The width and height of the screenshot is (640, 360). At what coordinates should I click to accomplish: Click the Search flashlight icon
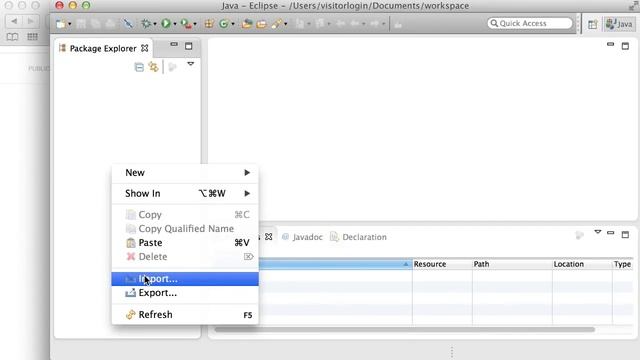tap(277, 24)
